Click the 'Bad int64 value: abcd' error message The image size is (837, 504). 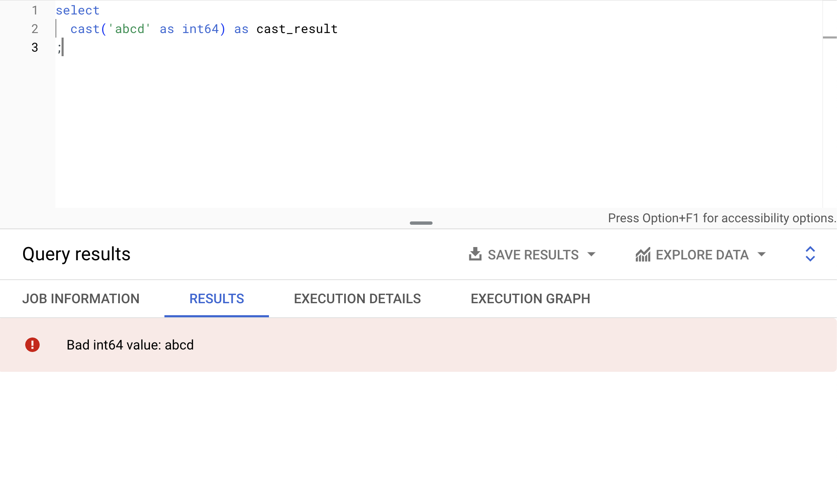pyautogui.click(x=130, y=345)
